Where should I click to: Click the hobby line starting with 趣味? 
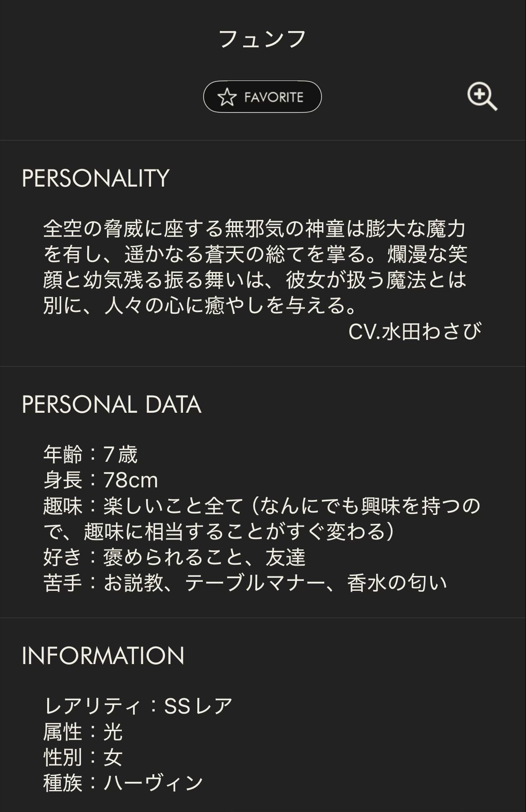click(x=262, y=506)
